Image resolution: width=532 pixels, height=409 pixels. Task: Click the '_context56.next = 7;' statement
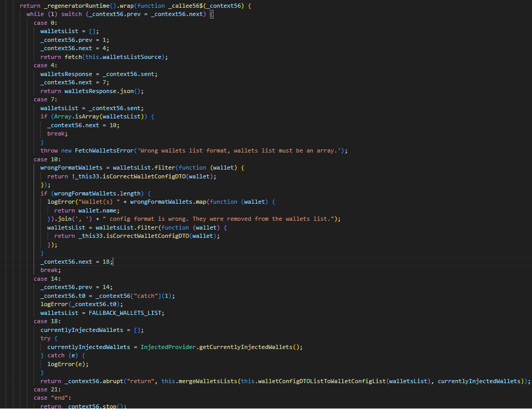74,82
